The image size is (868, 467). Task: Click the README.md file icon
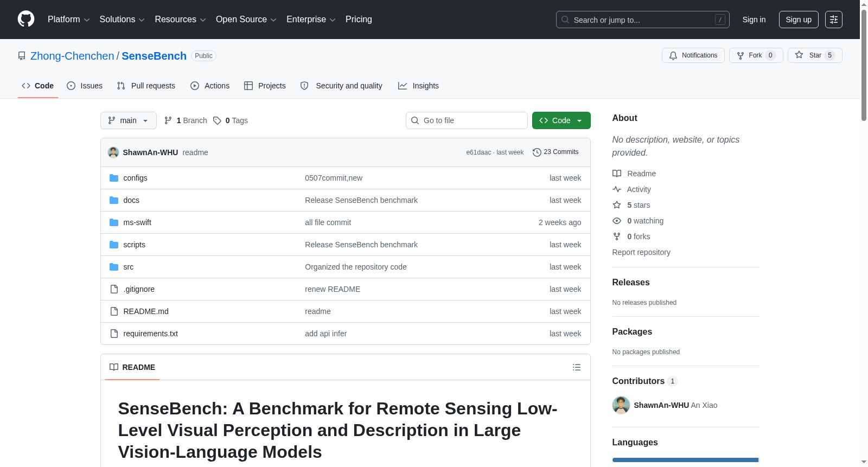114,311
